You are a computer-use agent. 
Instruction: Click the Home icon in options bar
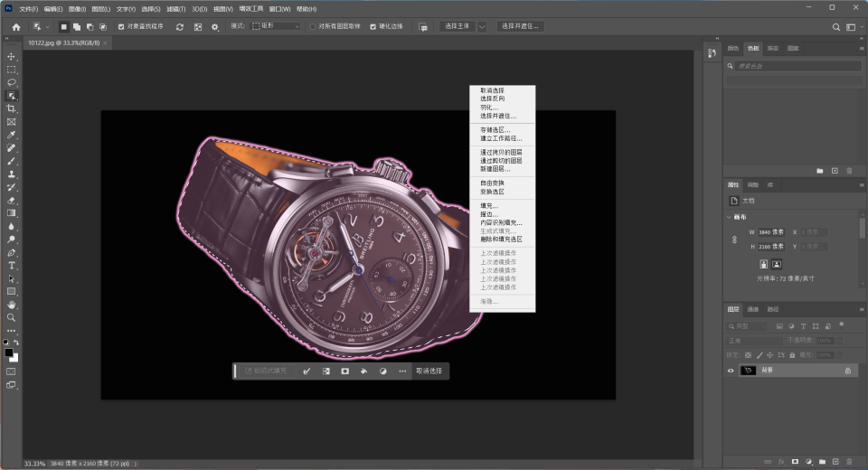[x=15, y=27]
